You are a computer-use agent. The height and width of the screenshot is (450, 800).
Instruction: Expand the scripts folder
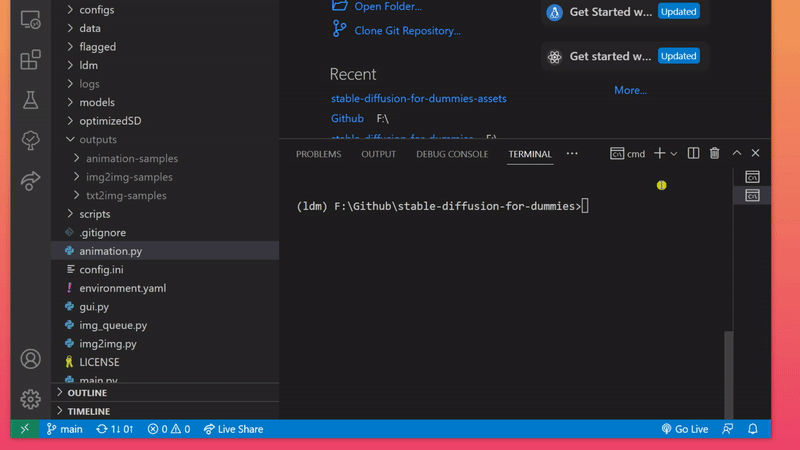165,214
